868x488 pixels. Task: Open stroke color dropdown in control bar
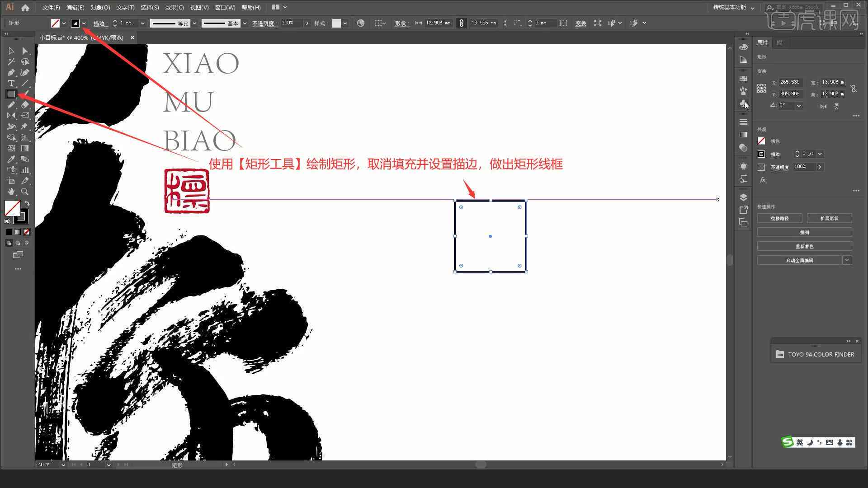click(84, 23)
